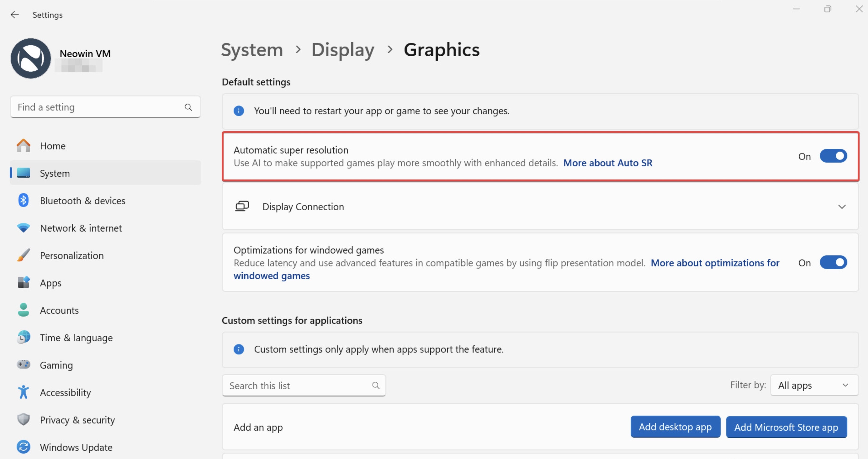Disable Optimizations for windowed games toggle
868x459 pixels.
[x=833, y=263]
